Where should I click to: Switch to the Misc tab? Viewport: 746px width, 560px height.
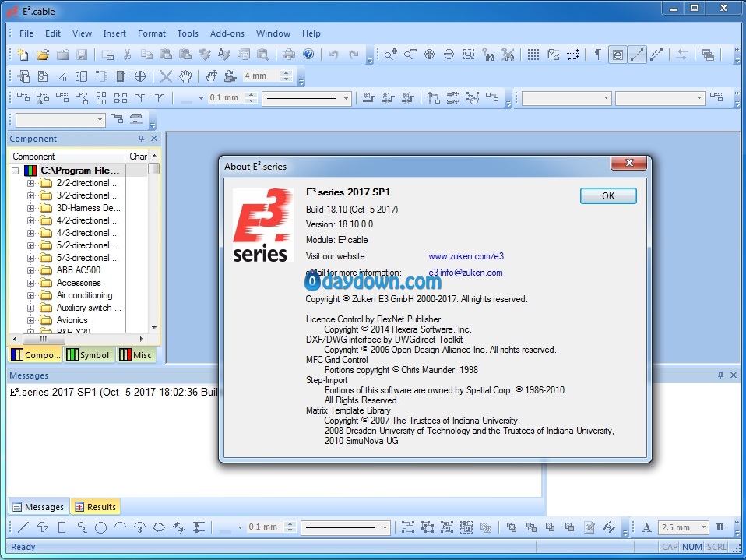[136, 355]
